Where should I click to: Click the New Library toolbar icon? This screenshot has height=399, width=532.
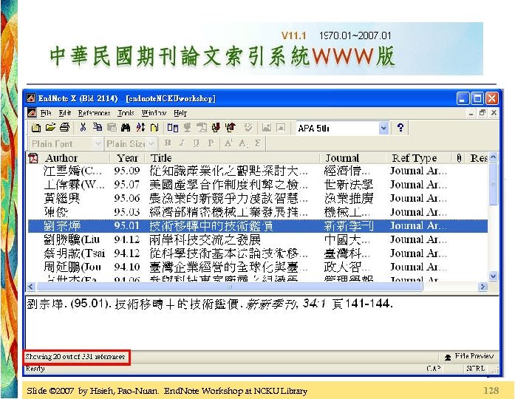coord(36,128)
